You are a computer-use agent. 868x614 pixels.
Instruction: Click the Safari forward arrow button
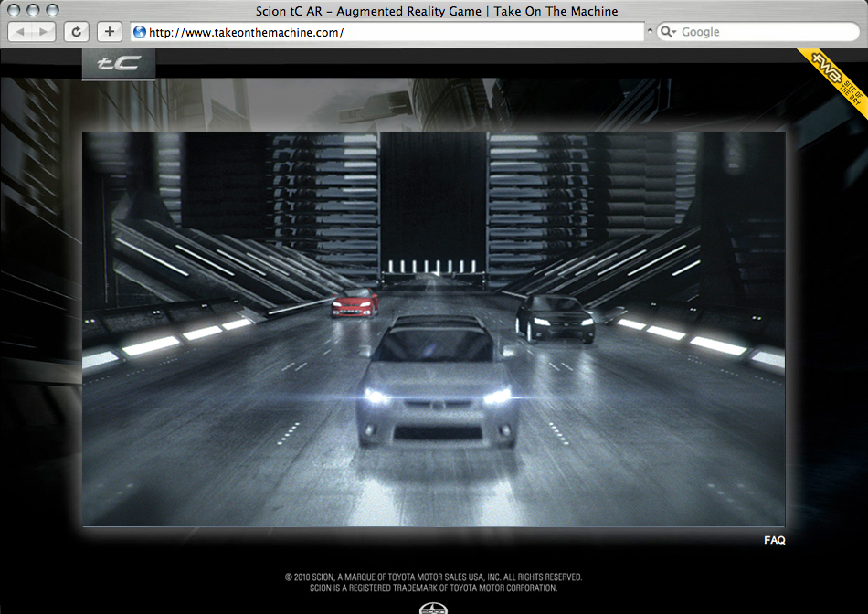44,32
